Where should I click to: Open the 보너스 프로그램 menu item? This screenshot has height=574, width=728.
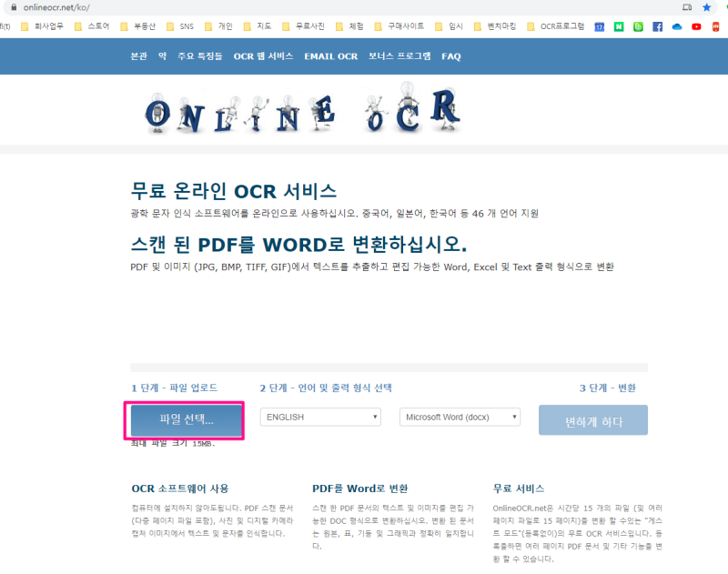click(399, 56)
